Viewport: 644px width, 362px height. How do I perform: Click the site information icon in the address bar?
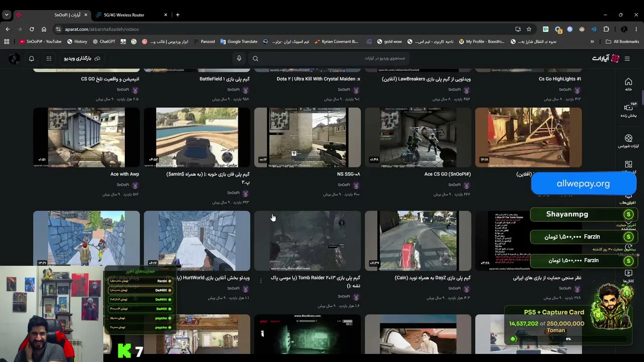coord(58,29)
